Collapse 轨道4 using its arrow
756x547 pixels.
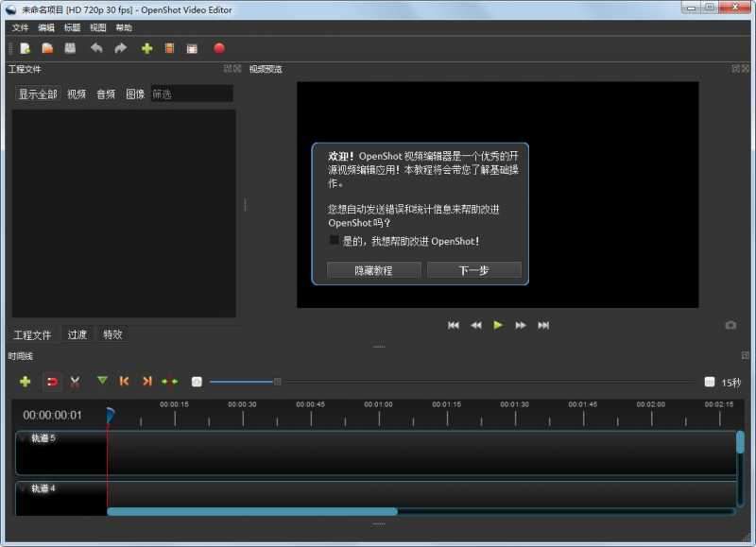tap(24, 487)
